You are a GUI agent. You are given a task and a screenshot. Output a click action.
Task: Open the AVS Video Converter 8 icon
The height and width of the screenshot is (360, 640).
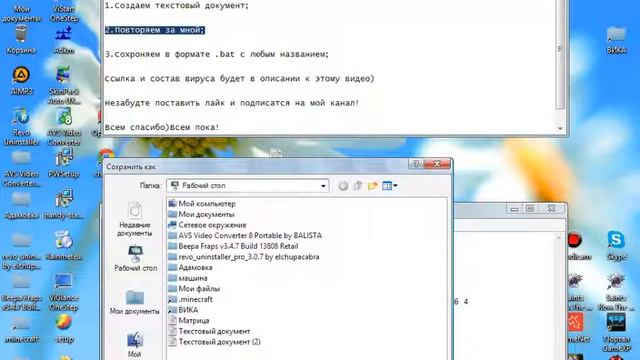64,127
